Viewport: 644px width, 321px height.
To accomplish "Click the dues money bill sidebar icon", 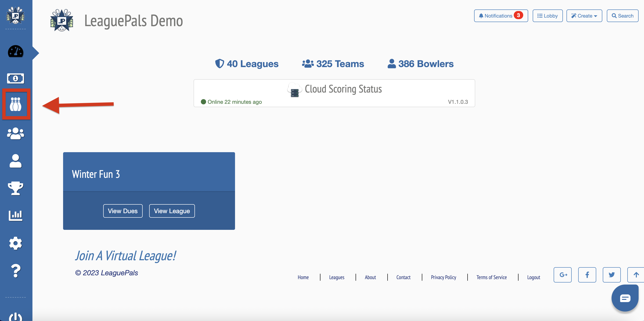I will [x=16, y=78].
